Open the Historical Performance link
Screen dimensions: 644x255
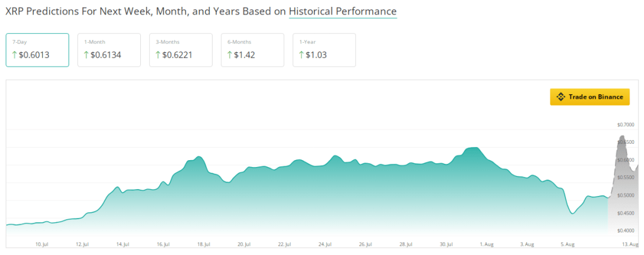(x=343, y=12)
